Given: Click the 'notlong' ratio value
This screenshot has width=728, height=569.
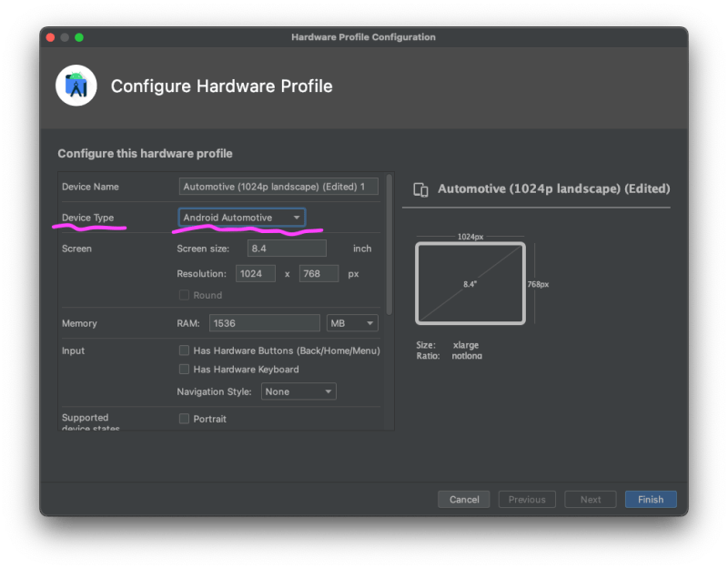Looking at the screenshot, I should coord(467,356).
